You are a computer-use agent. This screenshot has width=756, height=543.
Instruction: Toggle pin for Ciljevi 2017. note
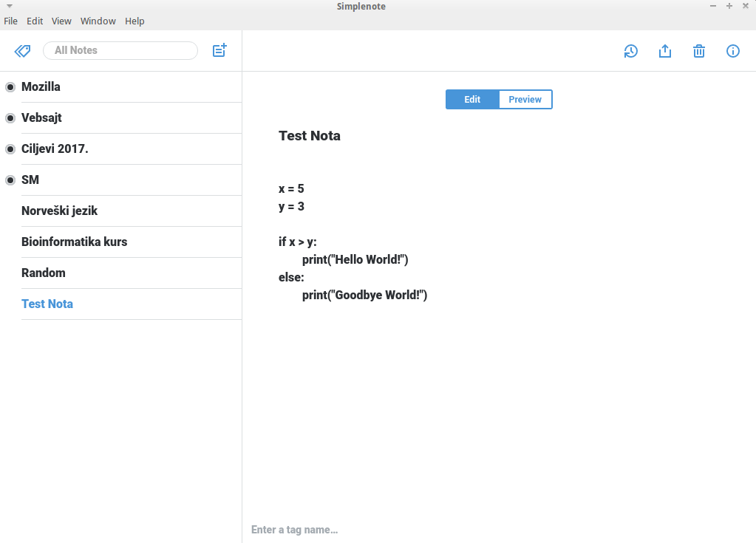10,149
